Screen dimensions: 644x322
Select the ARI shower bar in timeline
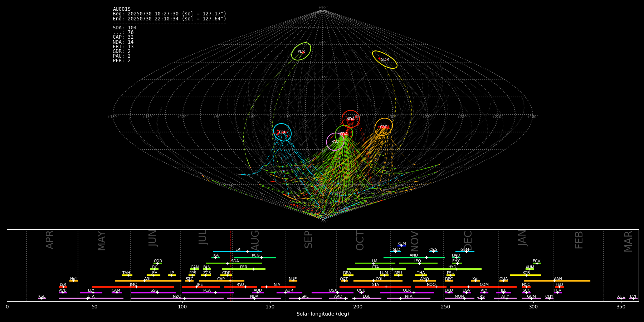[x=148, y=281]
